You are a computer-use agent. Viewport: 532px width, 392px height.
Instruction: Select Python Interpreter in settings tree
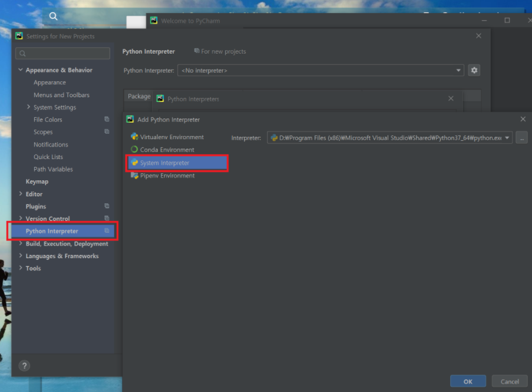pyautogui.click(x=63, y=231)
